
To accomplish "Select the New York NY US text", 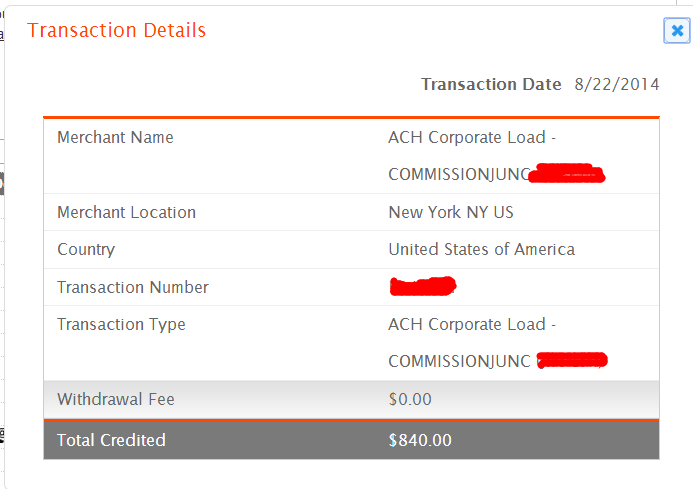I will (x=451, y=212).
